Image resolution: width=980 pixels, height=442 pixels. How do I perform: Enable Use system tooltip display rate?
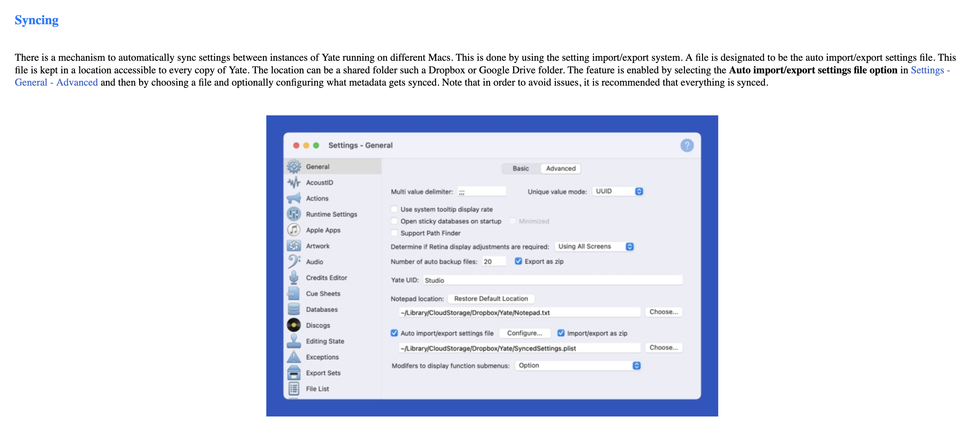394,209
